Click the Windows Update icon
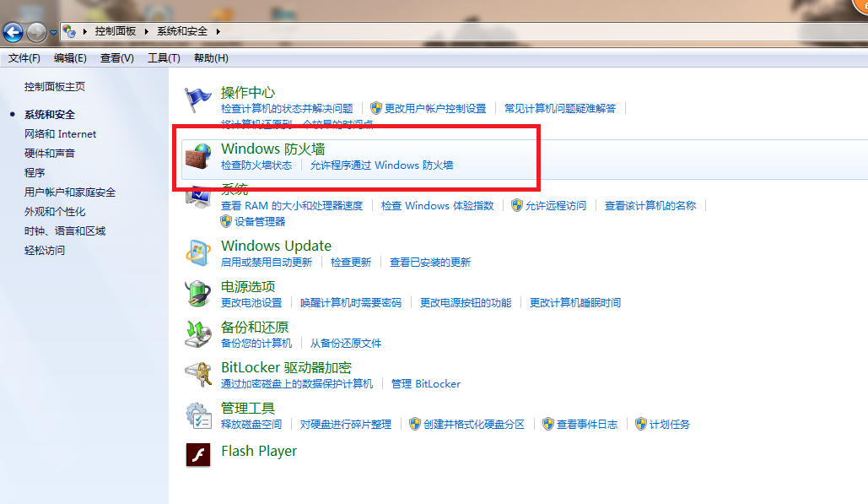 (197, 253)
